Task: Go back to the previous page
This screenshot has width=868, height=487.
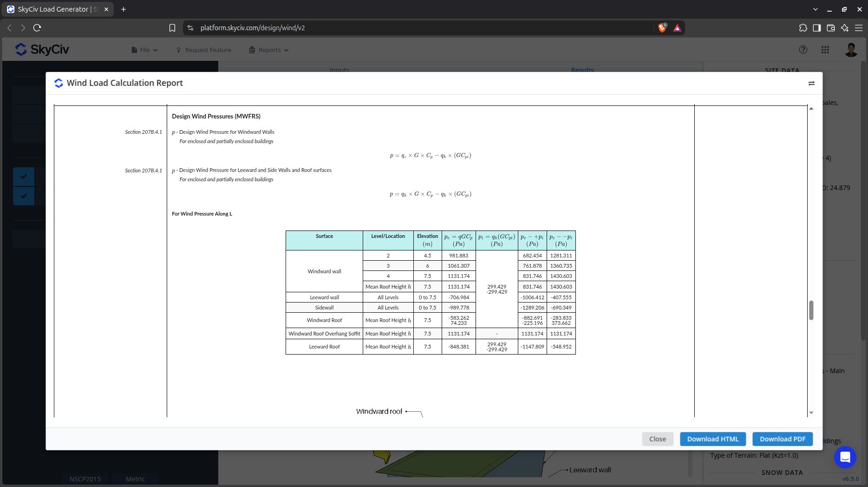Action: [9, 28]
